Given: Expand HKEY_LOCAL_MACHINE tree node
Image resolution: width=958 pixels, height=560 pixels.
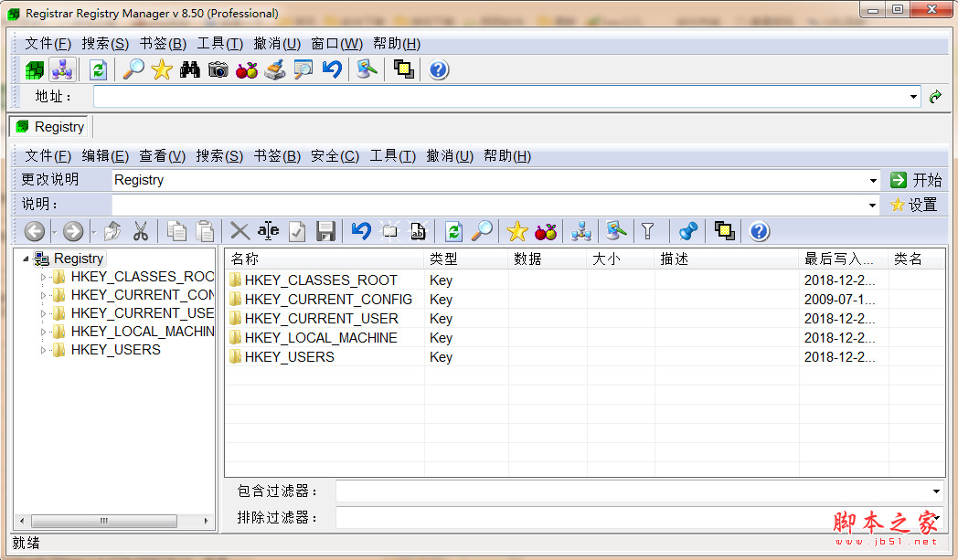Looking at the screenshot, I should click(43, 333).
